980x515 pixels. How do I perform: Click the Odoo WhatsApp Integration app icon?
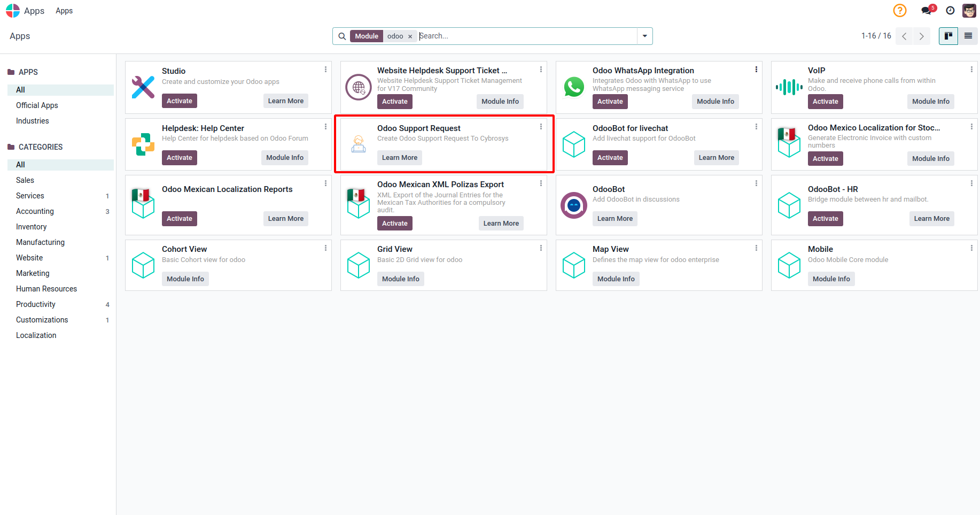click(x=574, y=87)
